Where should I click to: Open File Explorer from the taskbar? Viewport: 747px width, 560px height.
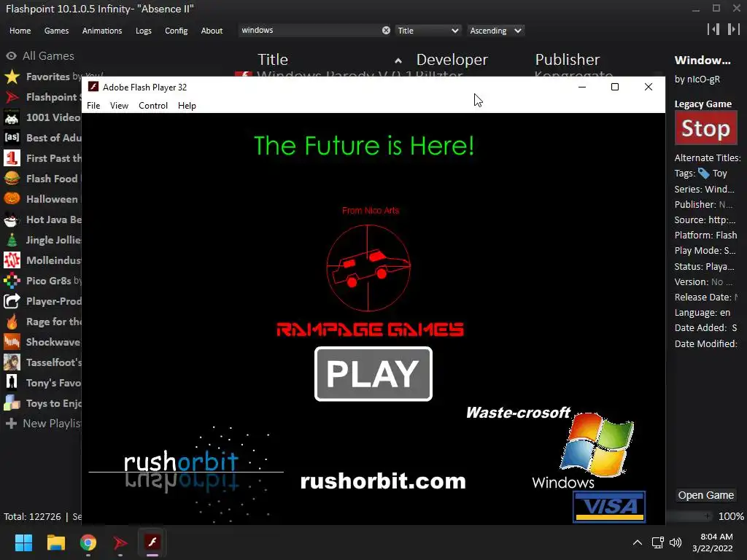55,542
